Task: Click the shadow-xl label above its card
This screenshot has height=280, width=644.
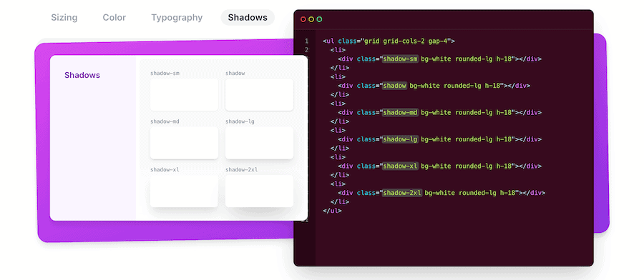Action: (x=165, y=170)
